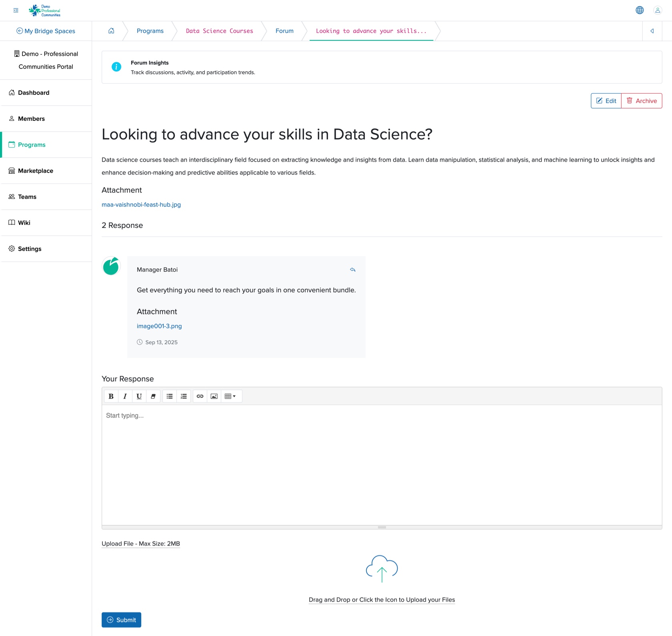This screenshot has width=672, height=636.
Task: Click Manager Batoi's avatar
Action: click(111, 266)
